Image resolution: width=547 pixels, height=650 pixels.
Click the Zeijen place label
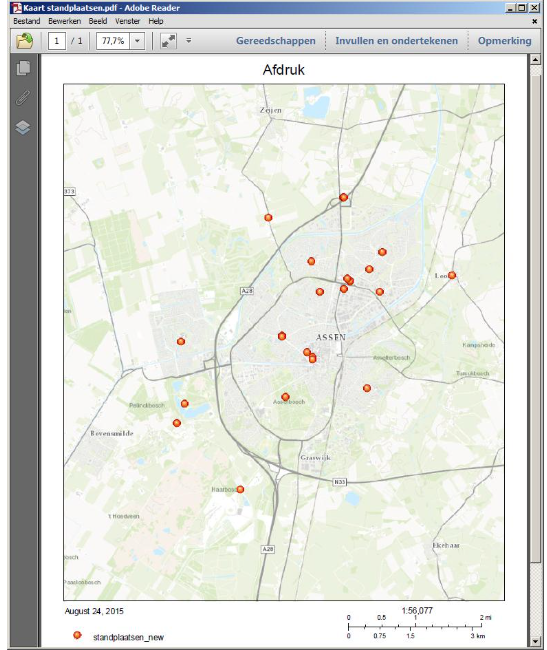tap(271, 110)
